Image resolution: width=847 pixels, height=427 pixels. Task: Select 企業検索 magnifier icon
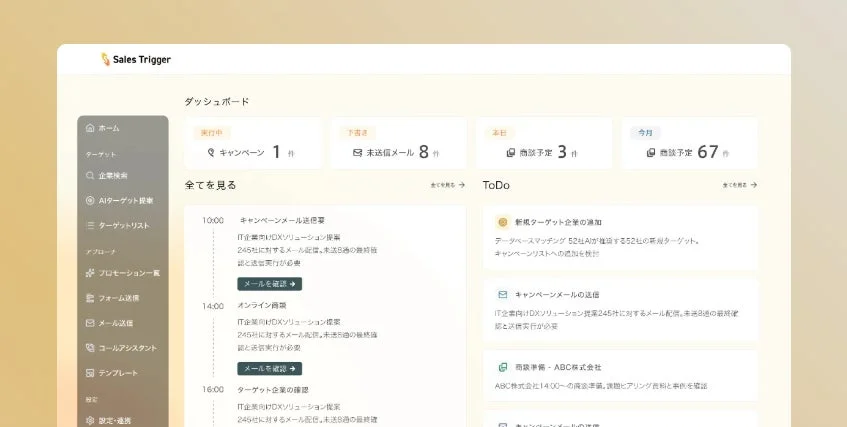pos(90,176)
